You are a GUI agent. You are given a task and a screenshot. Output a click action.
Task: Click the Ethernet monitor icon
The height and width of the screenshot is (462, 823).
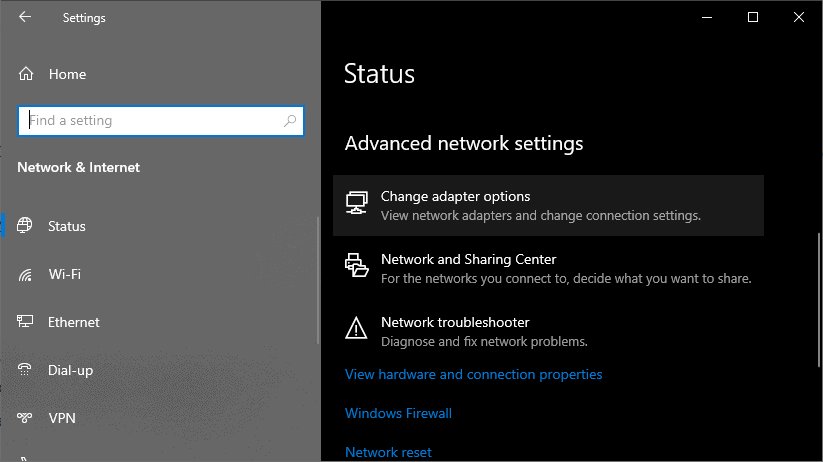tap(26, 322)
